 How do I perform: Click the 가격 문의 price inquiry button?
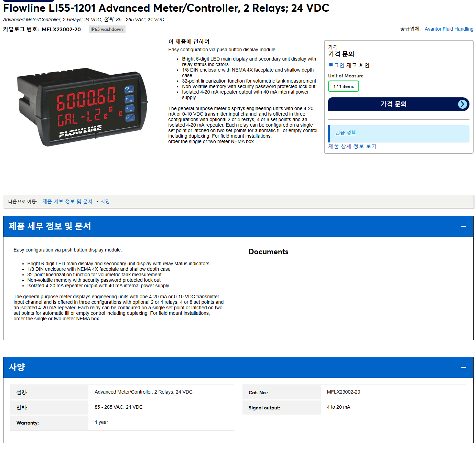399,104
